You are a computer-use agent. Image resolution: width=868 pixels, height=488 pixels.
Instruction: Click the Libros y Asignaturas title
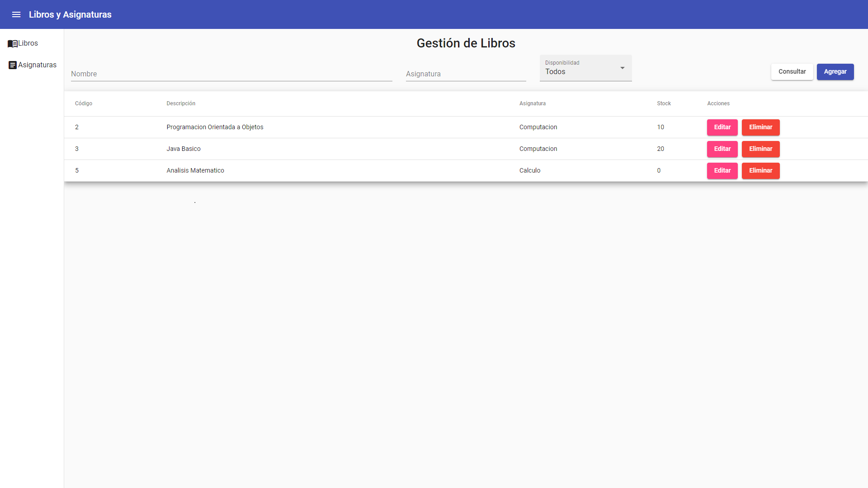tap(70, 14)
